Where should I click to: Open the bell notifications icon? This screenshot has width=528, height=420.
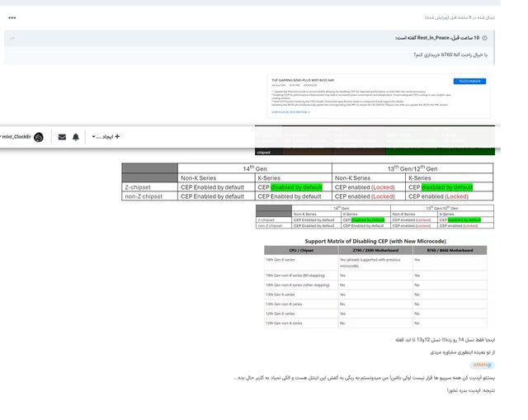pyautogui.click(x=76, y=137)
